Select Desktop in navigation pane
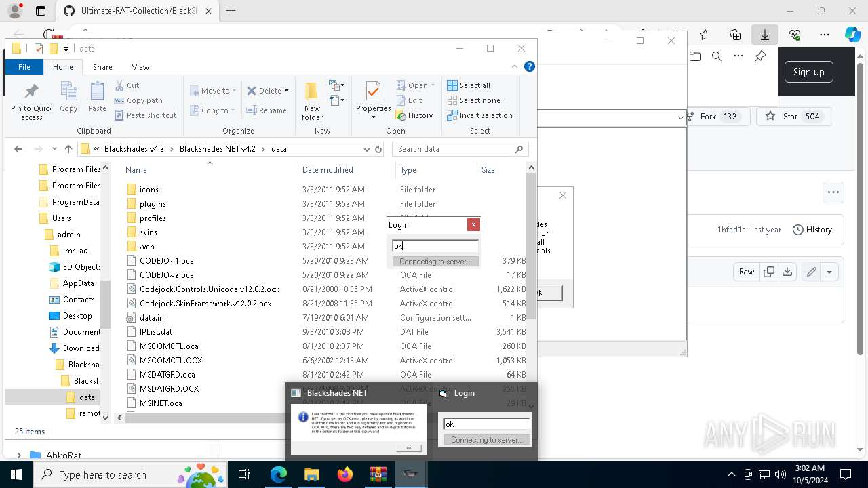The width and height of the screenshot is (868, 488). [x=77, y=316]
